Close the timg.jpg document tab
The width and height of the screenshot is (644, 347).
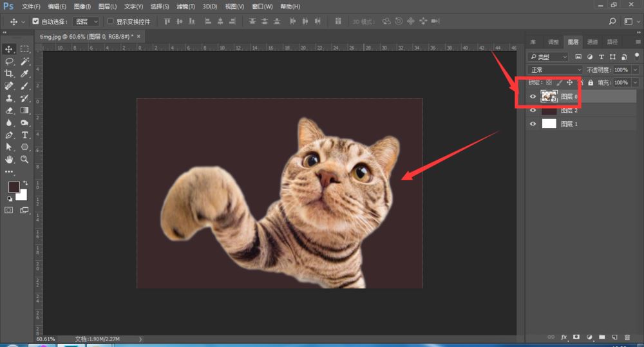(x=138, y=36)
